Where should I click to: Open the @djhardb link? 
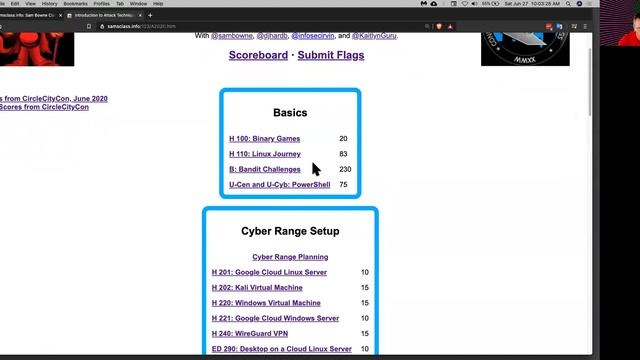coord(272,36)
